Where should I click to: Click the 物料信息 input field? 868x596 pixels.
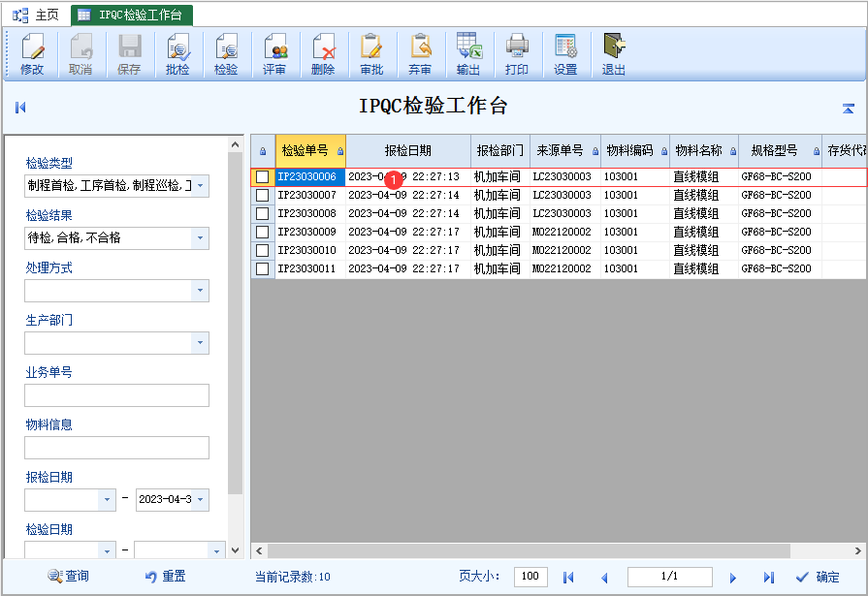pos(116,448)
